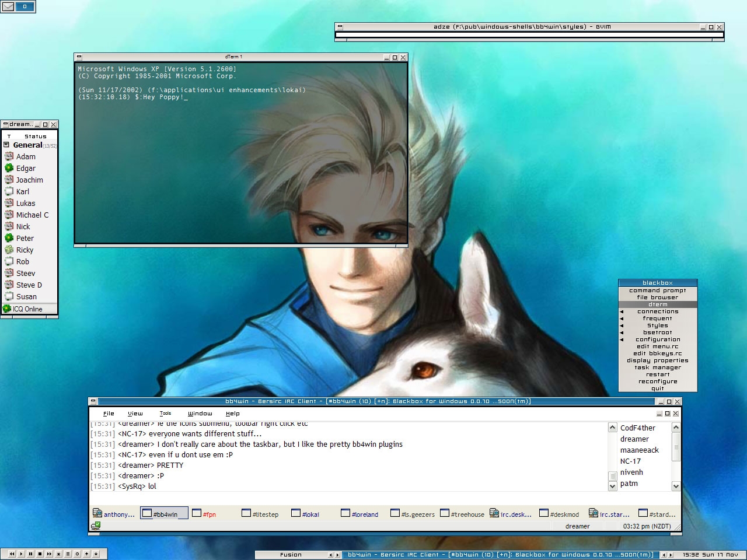The width and height of the screenshot is (747, 560).
Task: Click the shade icon at the left of the dTerm title bar
Action: click(x=79, y=57)
